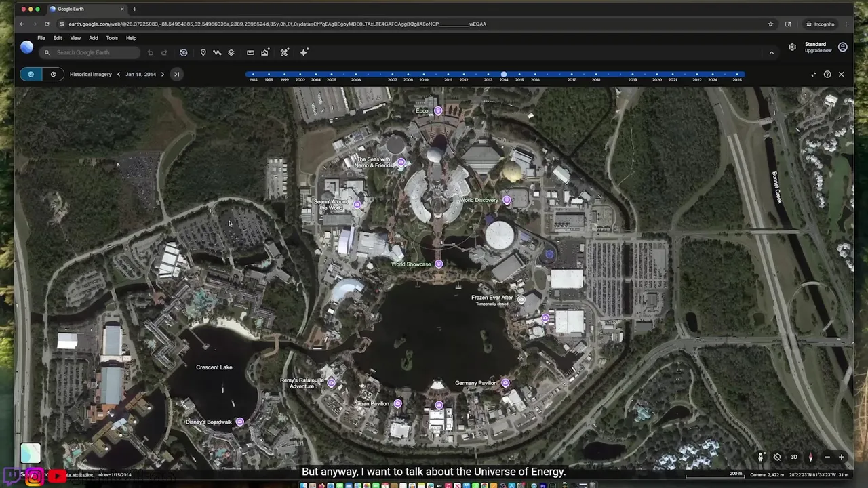The width and height of the screenshot is (868, 488).
Task: Click the Search Google Earth field
Action: pyautogui.click(x=90, y=52)
